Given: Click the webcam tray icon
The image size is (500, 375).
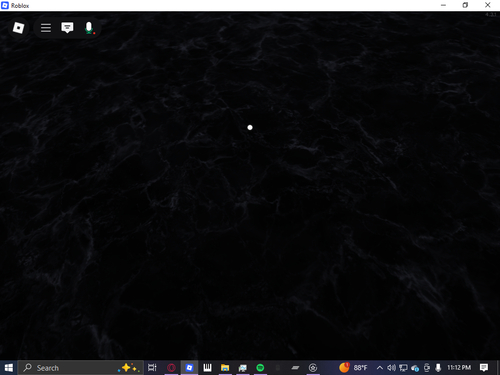Looking at the screenshot, I should coord(427,368).
